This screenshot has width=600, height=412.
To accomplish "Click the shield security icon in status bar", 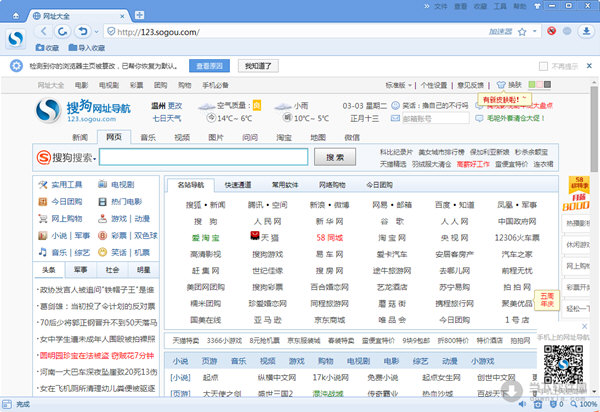I will tap(553, 404).
